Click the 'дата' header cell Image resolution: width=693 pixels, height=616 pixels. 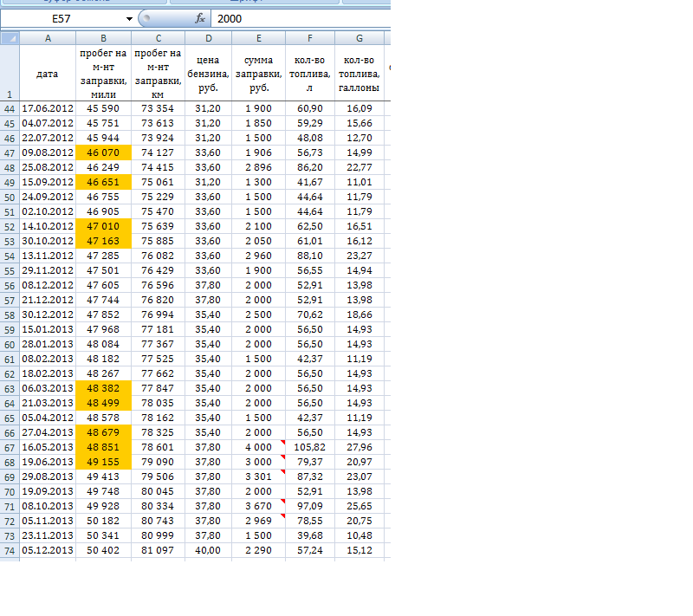click(48, 74)
